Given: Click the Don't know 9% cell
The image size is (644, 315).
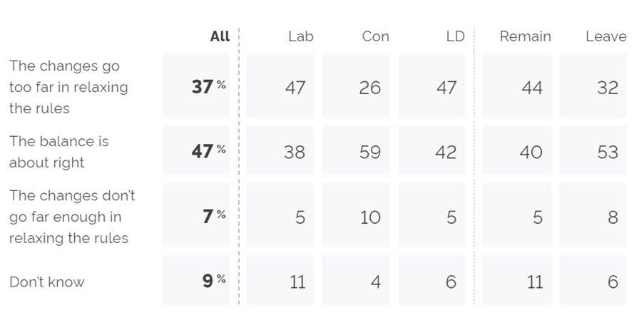Looking at the screenshot, I should pyautogui.click(x=196, y=280).
